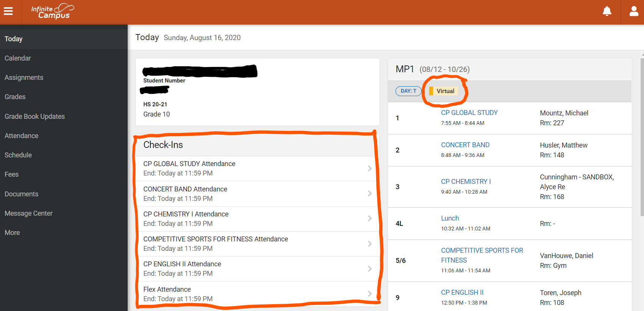This screenshot has width=644, height=311.
Task: Open CP GLOBAL STUDY Attendance check-in
Action: pyautogui.click(x=258, y=168)
